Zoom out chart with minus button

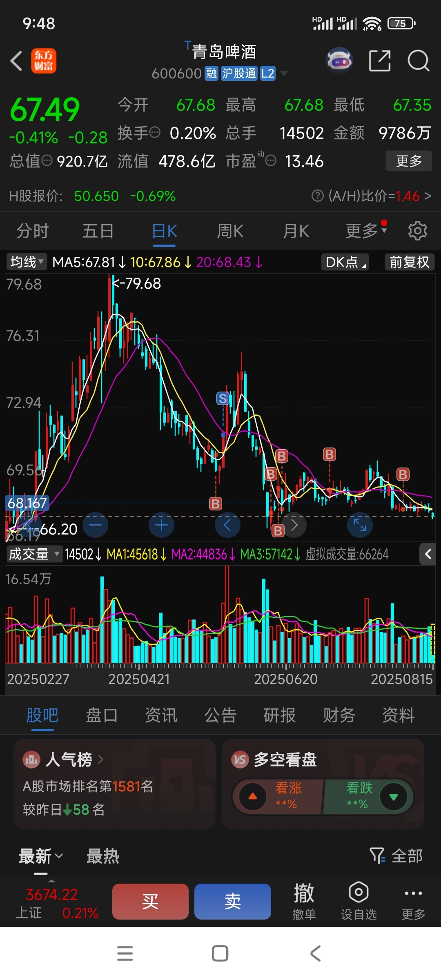pos(96,525)
